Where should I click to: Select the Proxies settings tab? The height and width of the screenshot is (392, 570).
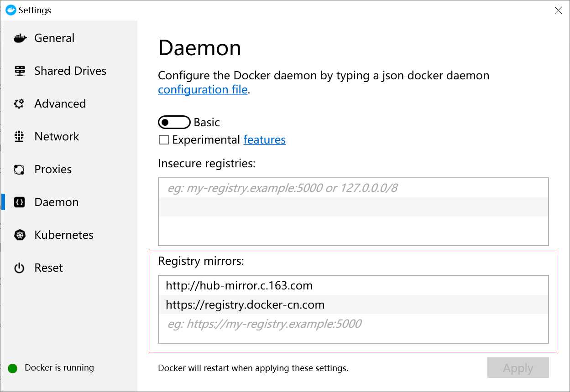(x=53, y=170)
